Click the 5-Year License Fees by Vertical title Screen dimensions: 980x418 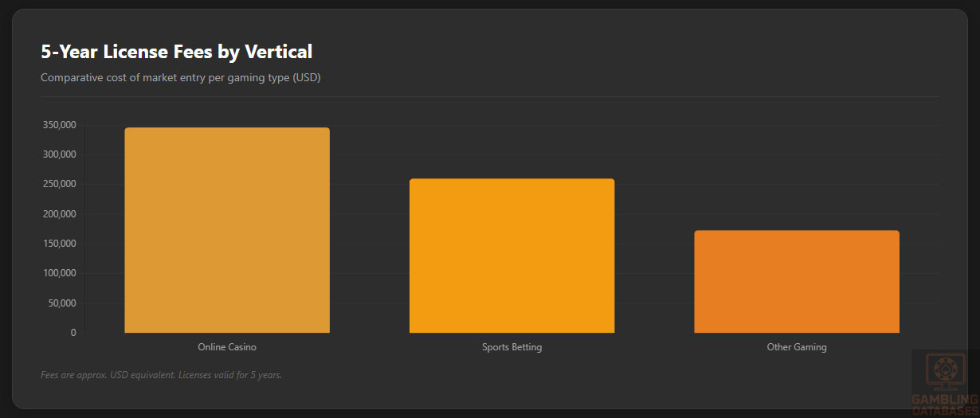coord(176,52)
